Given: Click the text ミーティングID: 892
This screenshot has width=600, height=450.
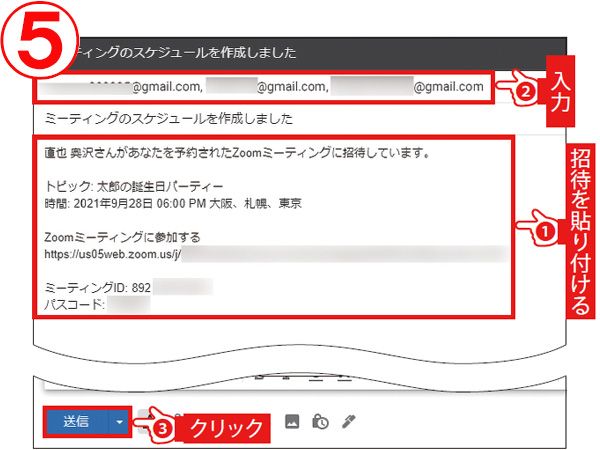Looking at the screenshot, I should (98, 288).
